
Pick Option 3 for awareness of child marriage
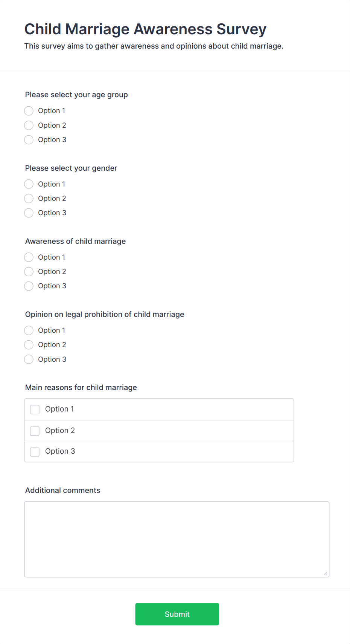(29, 286)
